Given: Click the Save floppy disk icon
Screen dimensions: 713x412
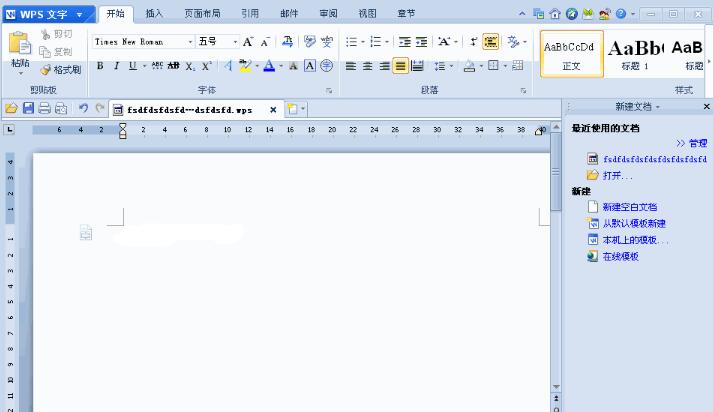Looking at the screenshot, I should pyautogui.click(x=28, y=108).
